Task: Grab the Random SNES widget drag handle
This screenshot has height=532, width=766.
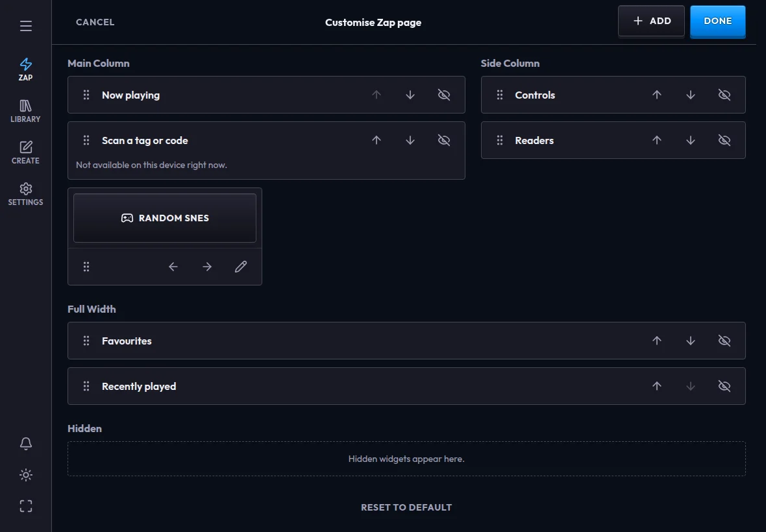Action: coord(86,267)
